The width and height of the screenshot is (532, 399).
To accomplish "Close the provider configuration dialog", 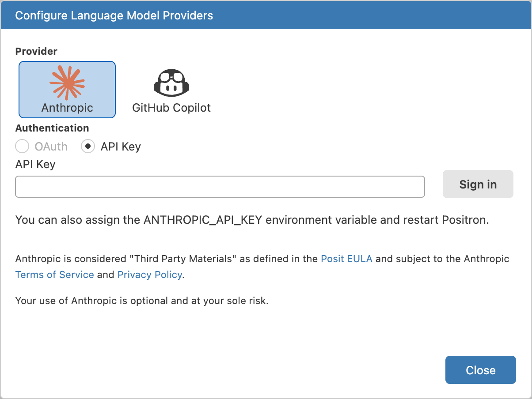I will [x=480, y=370].
